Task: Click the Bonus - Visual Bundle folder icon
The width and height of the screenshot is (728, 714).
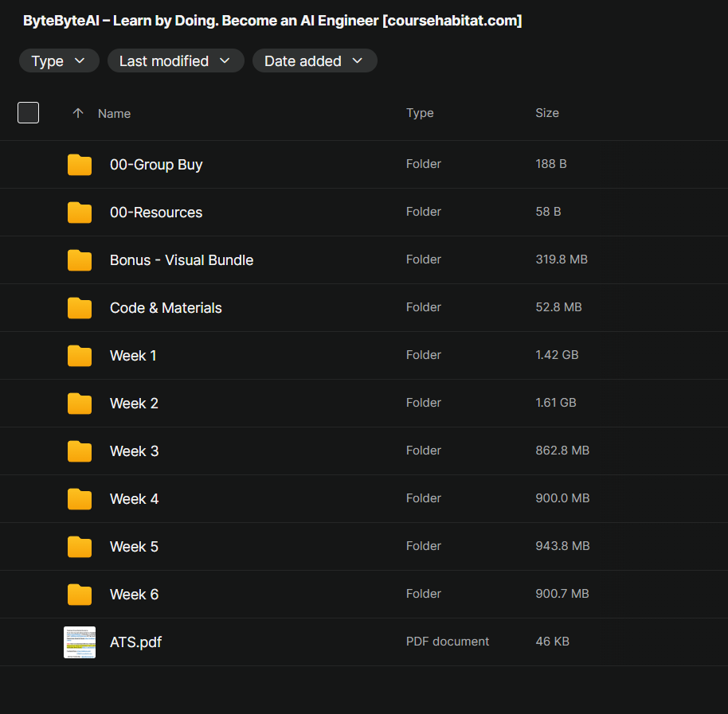Action: [80, 260]
